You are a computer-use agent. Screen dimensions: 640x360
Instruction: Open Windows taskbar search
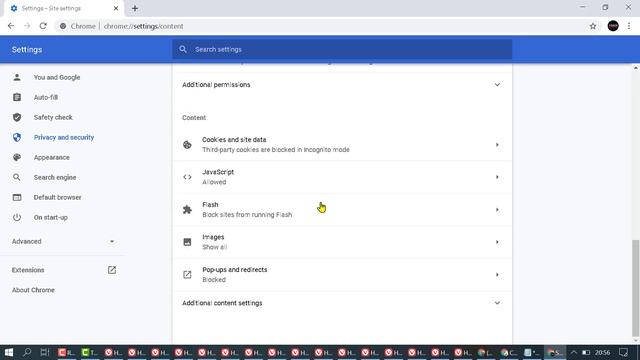pyautogui.click(x=27, y=352)
